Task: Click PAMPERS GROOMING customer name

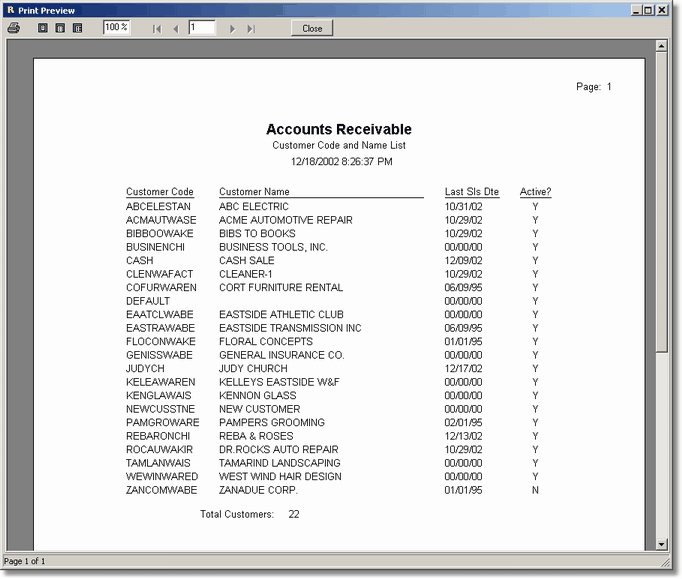Action: point(272,422)
